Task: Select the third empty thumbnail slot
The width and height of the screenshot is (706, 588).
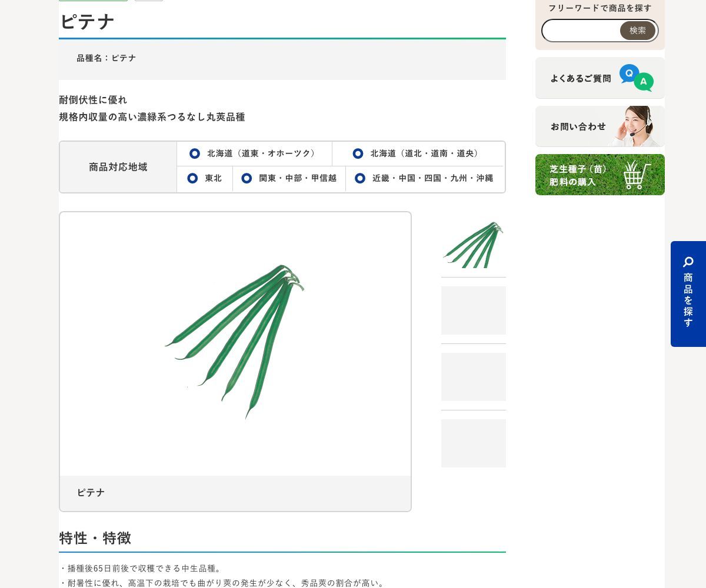Action: click(x=474, y=377)
